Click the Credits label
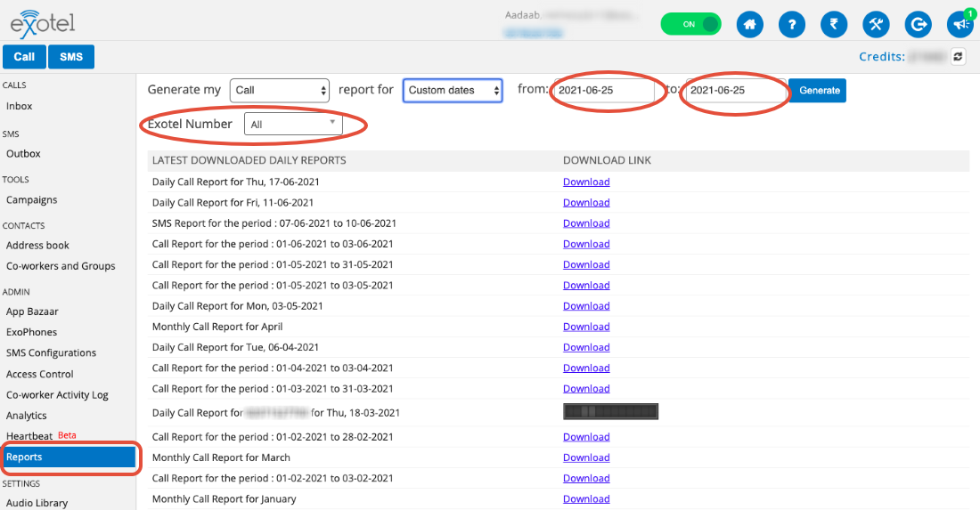This screenshot has height=510, width=980. (882, 57)
